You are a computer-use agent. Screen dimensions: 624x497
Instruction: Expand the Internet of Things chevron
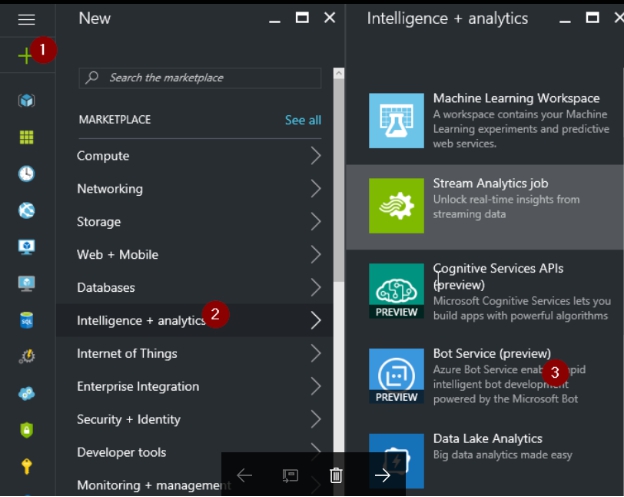point(316,353)
